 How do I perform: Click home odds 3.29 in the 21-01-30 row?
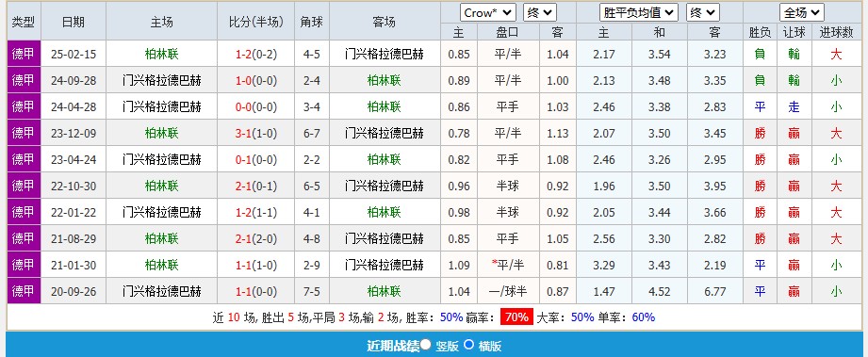pos(603,265)
